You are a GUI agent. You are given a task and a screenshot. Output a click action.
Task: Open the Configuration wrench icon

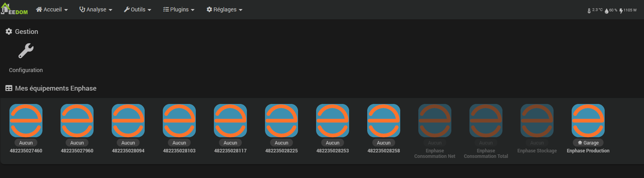click(26, 51)
